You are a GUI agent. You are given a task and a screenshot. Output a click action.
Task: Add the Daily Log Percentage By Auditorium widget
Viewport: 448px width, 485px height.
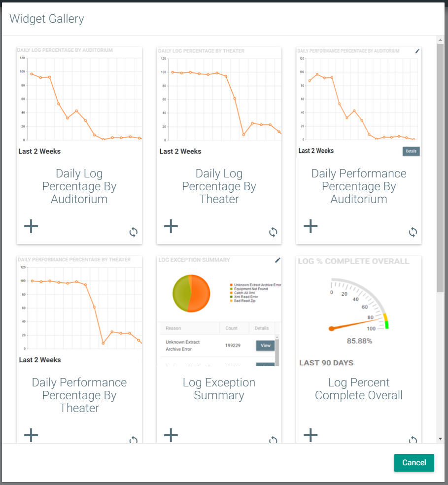pyautogui.click(x=31, y=226)
